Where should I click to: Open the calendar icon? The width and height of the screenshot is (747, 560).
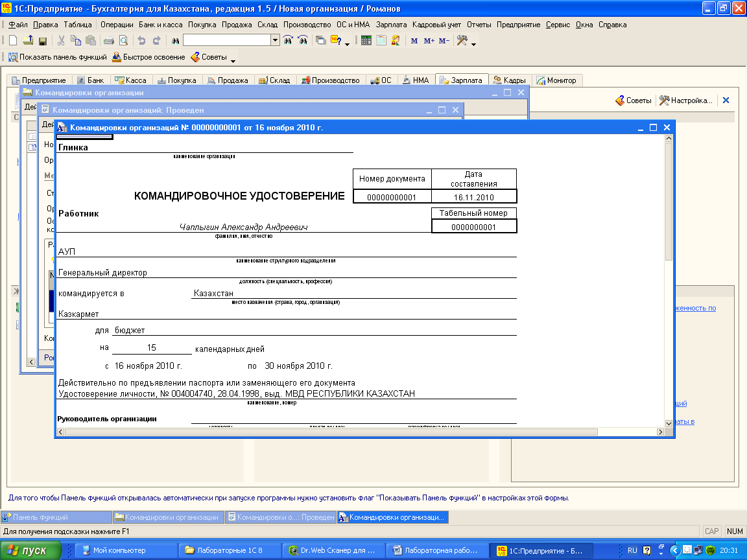381,40
